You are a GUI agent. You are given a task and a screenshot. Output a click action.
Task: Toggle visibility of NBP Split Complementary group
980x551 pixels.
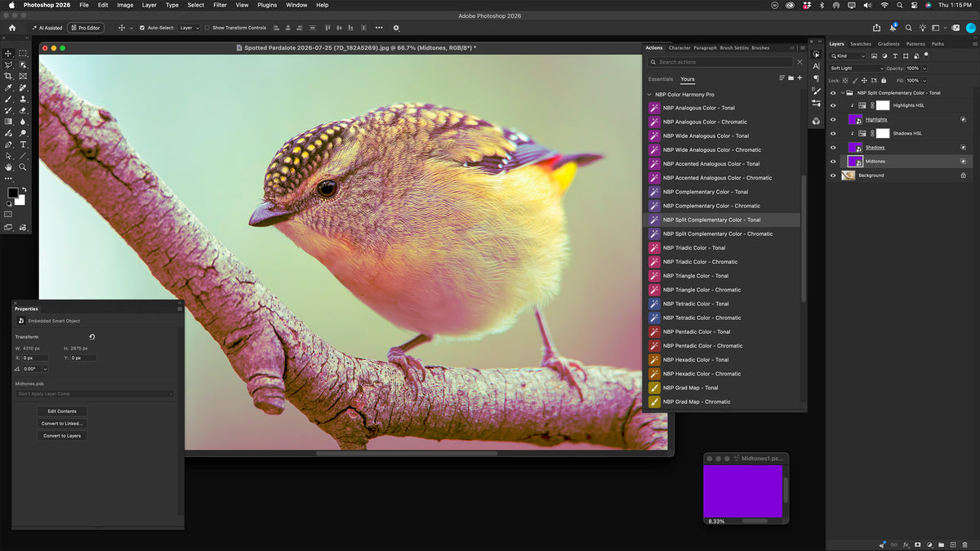pyautogui.click(x=833, y=93)
